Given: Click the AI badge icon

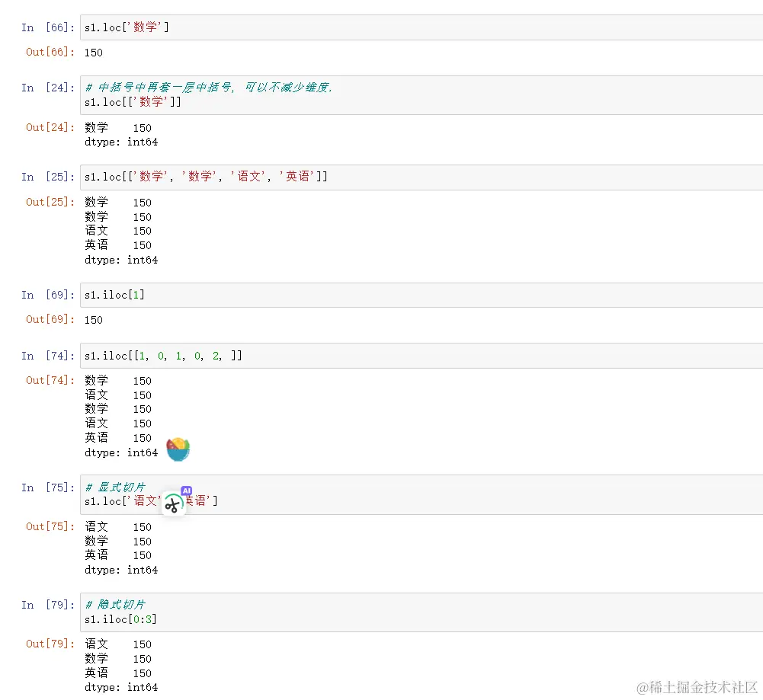Looking at the screenshot, I should pos(187,491).
